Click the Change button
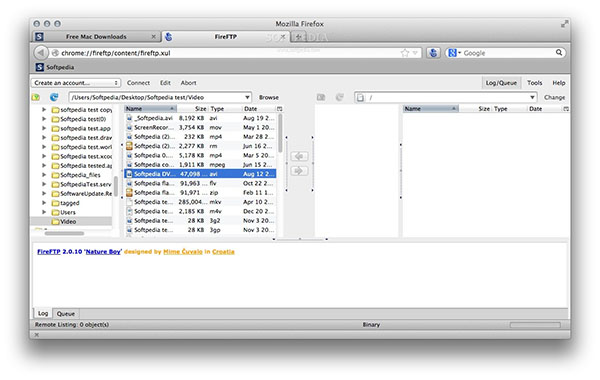This screenshot has height=380, width=600. click(x=554, y=97)
